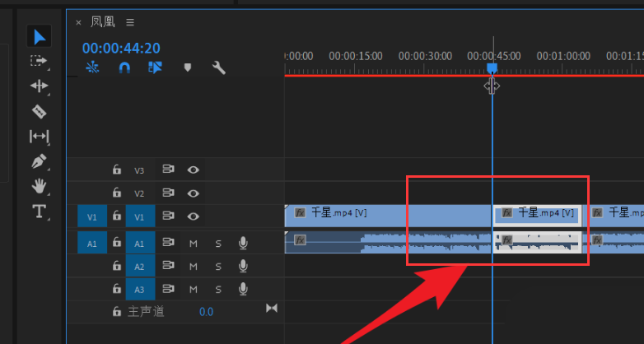Target track A1 header
This screenshot has height=344, width=644.
tap(140, 243)
